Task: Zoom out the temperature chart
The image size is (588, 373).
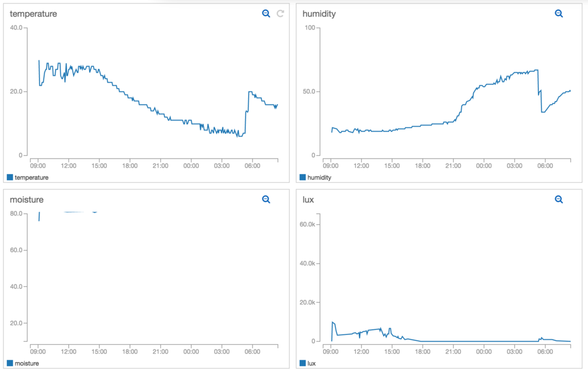Action: pyautogui.click(x=266, y=14)
